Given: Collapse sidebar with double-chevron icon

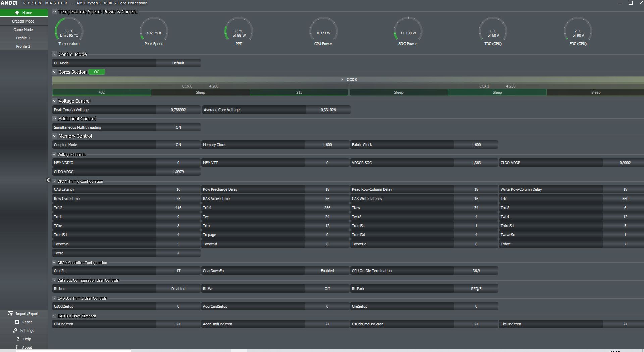Looking at the screenshot, I should click(48, 180).
